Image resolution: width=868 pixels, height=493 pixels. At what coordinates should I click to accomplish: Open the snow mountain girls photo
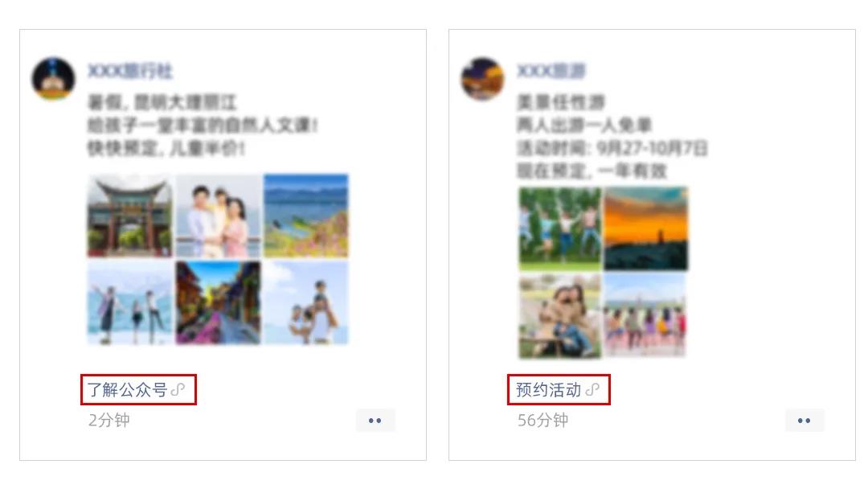[x=130, y=303]
